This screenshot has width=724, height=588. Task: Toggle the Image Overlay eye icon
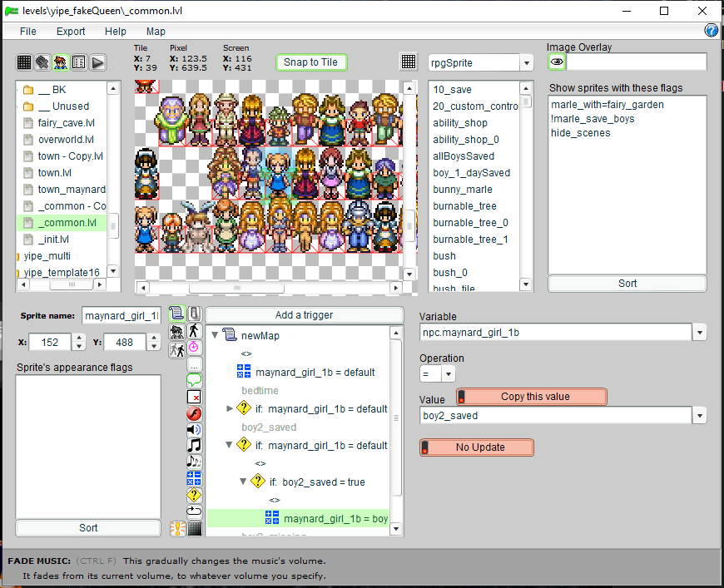[x=557, y=62]
